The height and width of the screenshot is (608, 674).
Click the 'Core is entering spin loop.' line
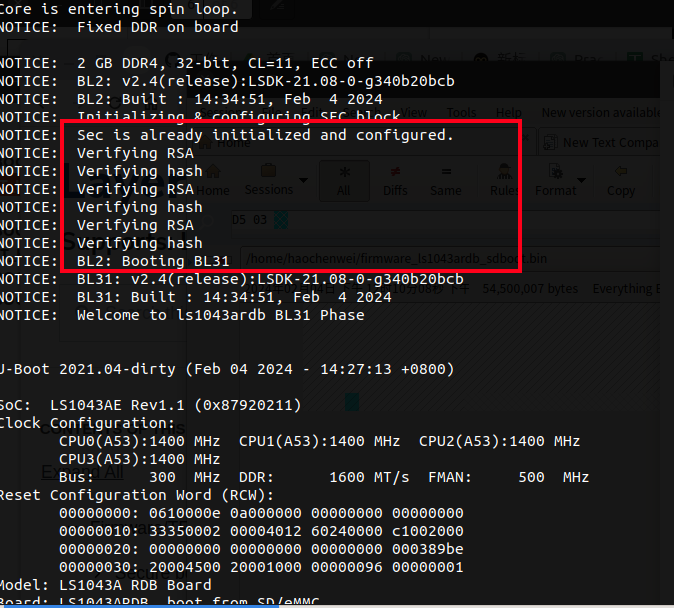click(x=119, y=9)
